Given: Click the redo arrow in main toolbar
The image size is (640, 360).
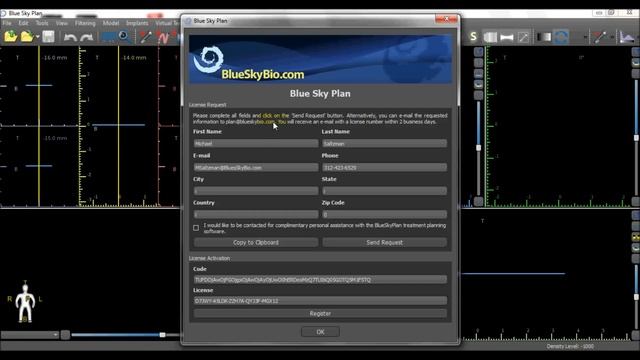Looking at the screenshot, I should [x=87, y=38].
